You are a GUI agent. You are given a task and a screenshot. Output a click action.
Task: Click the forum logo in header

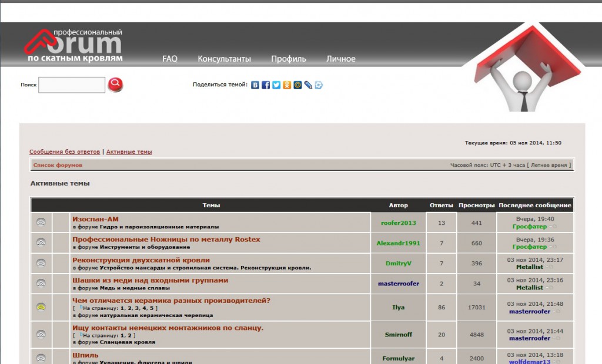[73, 44]
